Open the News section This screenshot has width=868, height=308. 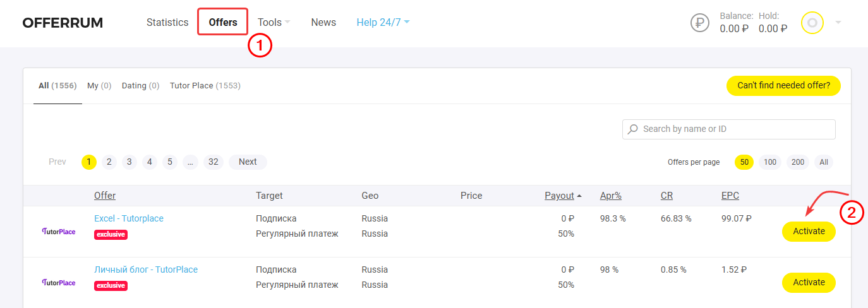323,22
